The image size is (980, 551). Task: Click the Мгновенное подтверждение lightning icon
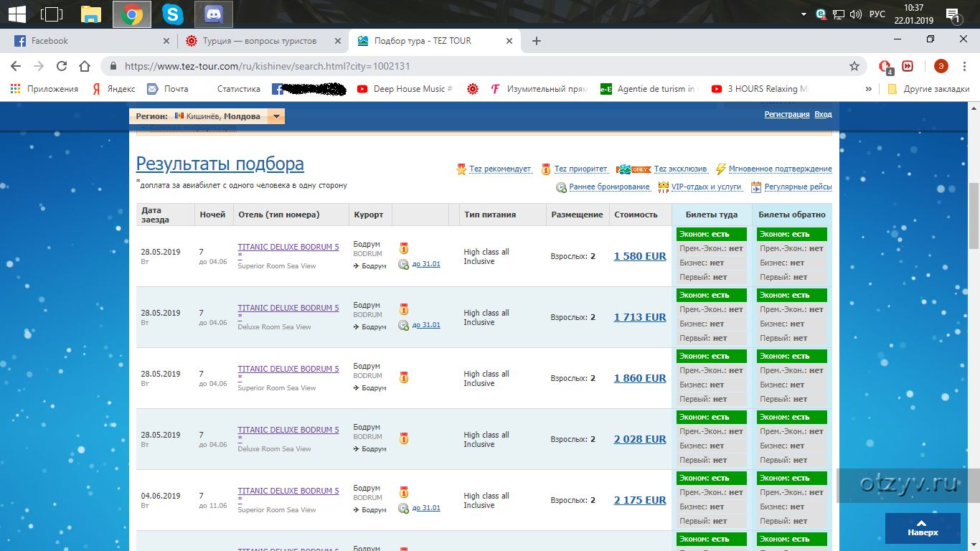point(721,169)
